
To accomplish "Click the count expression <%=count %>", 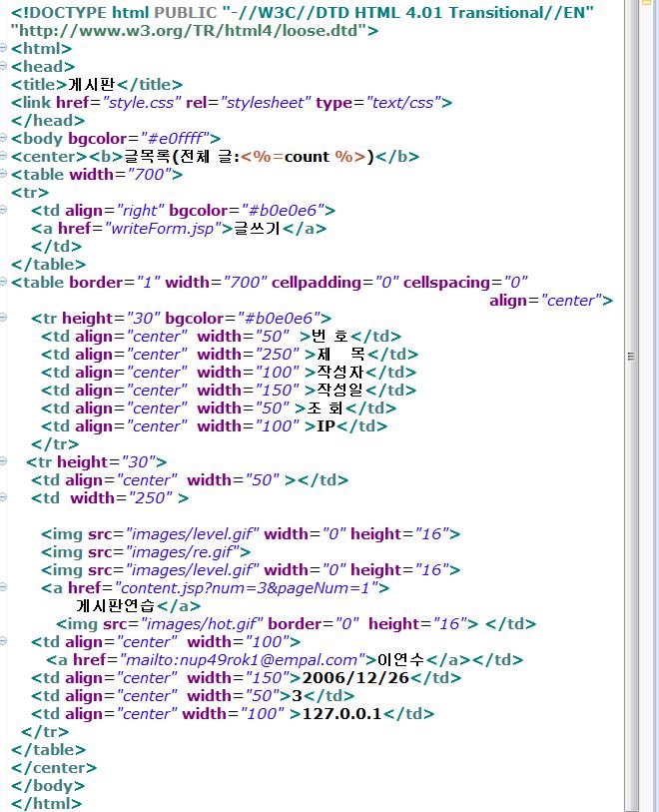I will coord(304,157).
